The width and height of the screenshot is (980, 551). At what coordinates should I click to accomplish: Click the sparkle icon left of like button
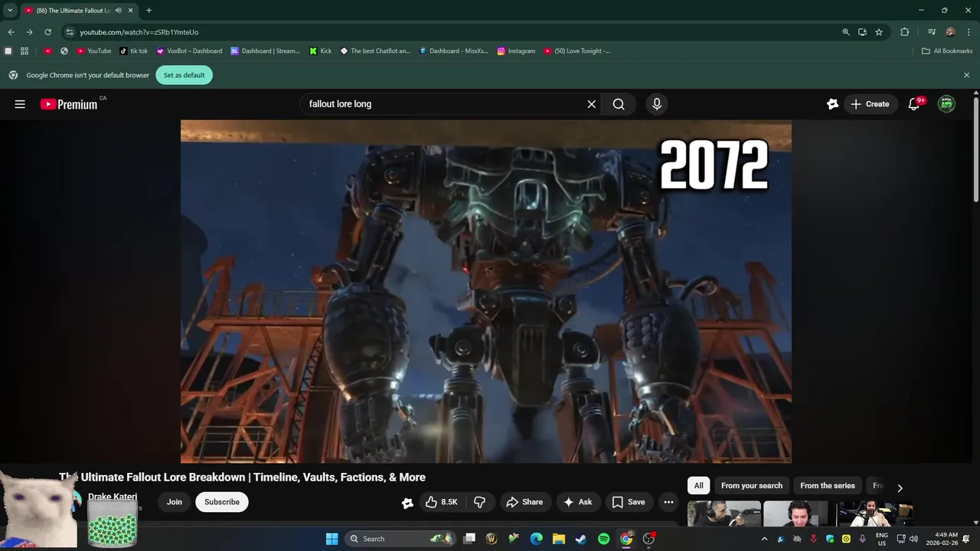(x=407, y=502)
